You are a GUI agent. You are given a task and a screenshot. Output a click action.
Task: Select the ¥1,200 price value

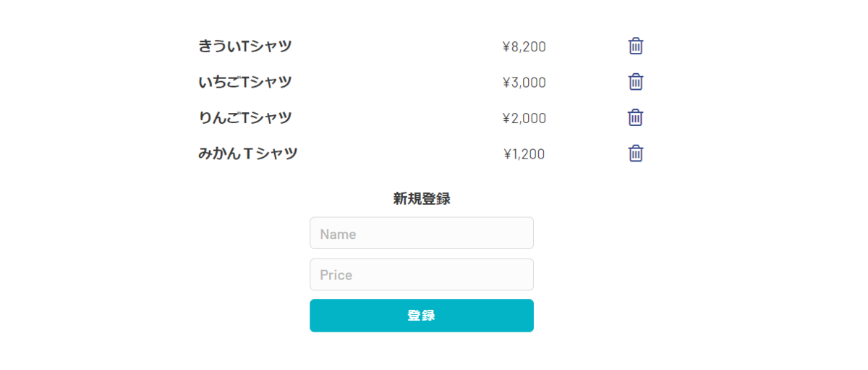(x=524, y=154)
